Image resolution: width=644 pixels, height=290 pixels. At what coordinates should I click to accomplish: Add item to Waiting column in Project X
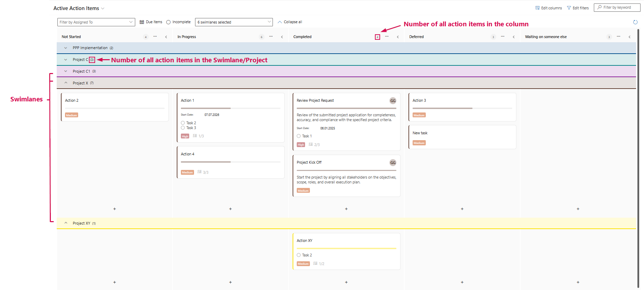(578, 209)
